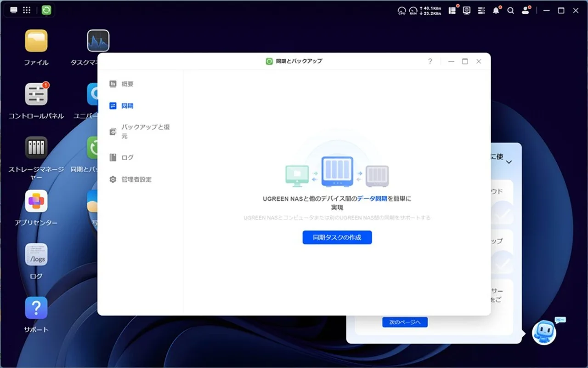Click the 同期タスクの作成 button
588x368 pixels.
[337, 237]
